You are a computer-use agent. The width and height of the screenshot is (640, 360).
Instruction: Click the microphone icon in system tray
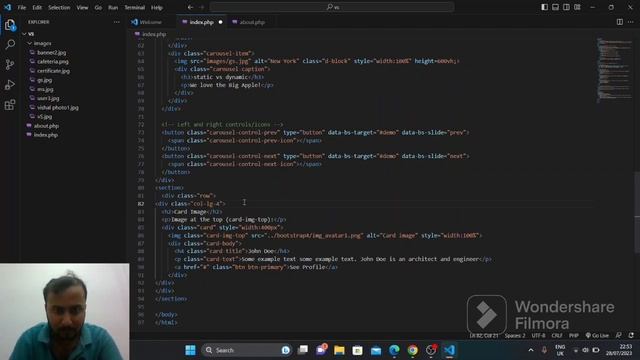tap(544, 350)
